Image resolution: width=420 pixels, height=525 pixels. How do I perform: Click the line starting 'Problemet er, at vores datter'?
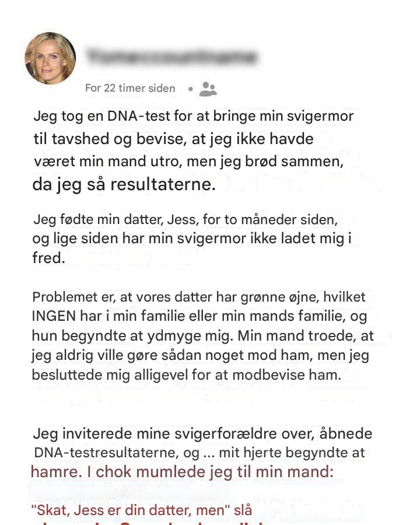pos(198,297)
